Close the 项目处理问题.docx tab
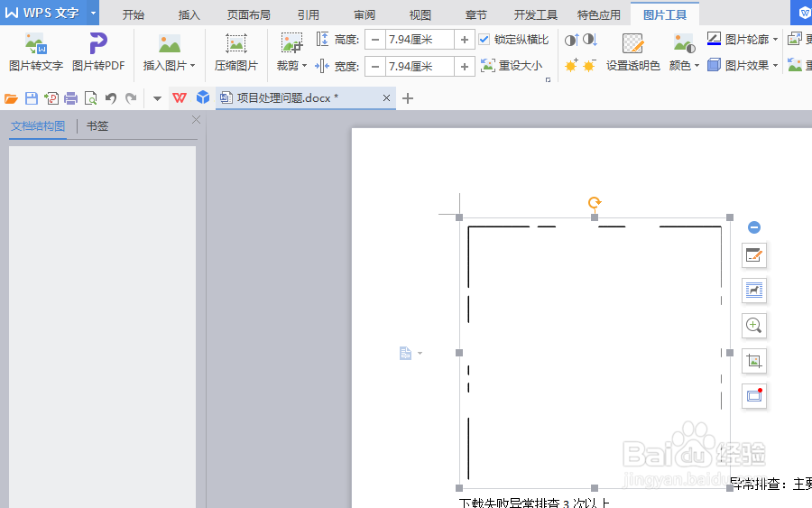This screenshot has width=812, height=508. click(386, 97)
